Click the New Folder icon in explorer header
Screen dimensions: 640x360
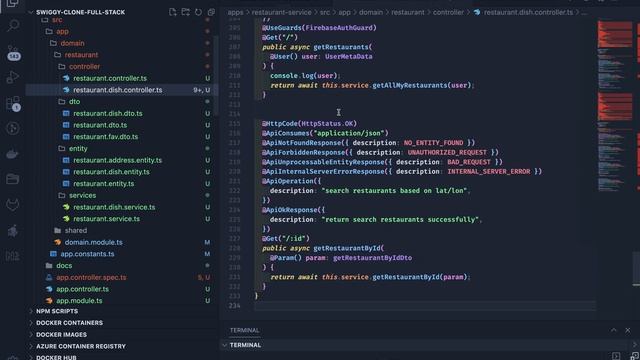(185, 12)
